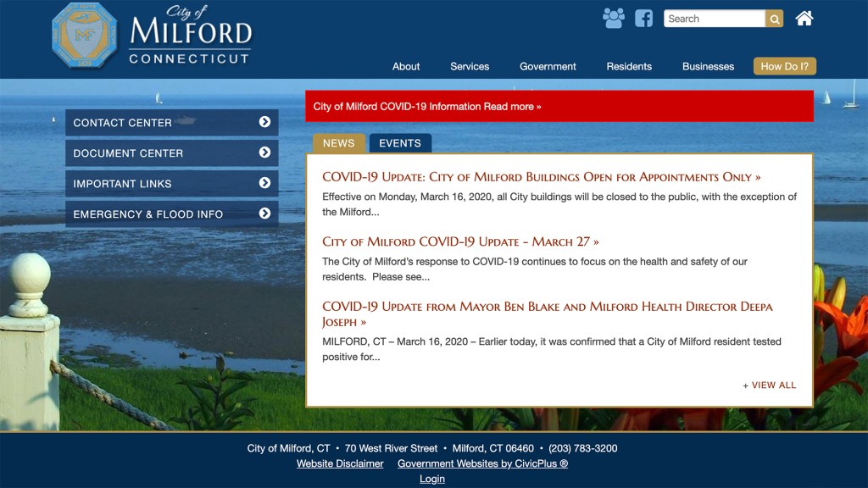Open the red COVID-19 Information banner

[427, 107]
